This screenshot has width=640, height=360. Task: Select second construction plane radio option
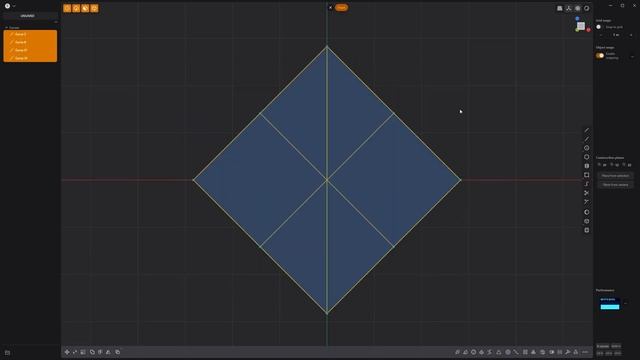coord(612,165)
